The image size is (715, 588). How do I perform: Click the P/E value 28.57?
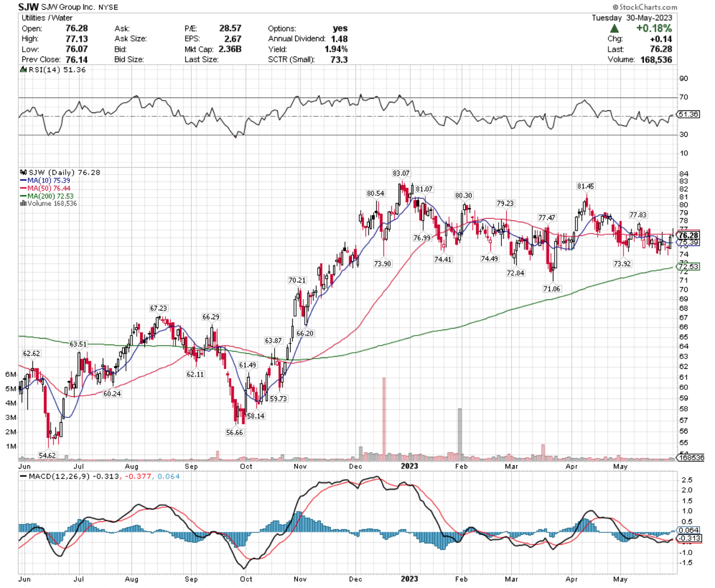click(x=230, y=28)
